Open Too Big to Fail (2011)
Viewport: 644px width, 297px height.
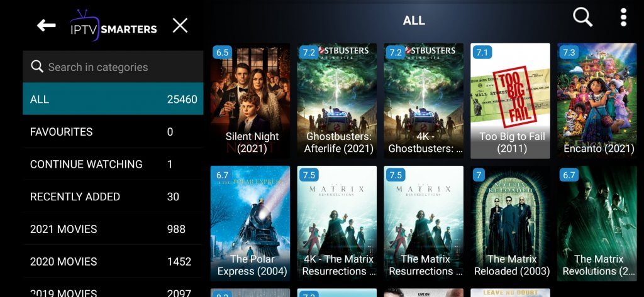(x=510, y=101)
